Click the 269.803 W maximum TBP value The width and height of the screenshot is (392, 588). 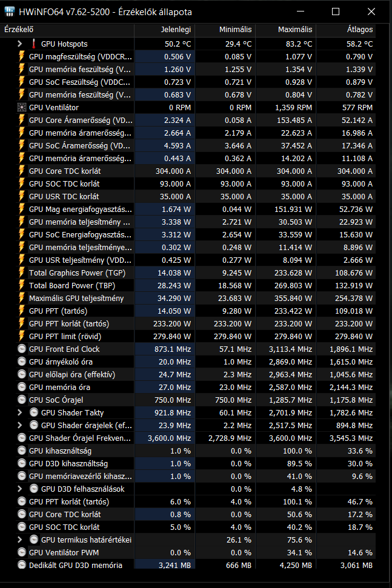pos(293,285)
